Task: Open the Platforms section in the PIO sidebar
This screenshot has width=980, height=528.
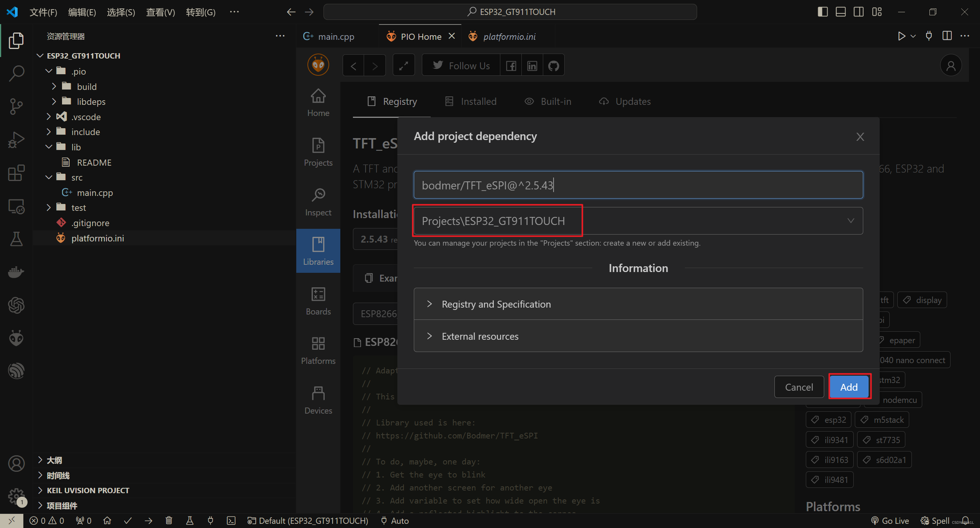Action: coord(318,350)
